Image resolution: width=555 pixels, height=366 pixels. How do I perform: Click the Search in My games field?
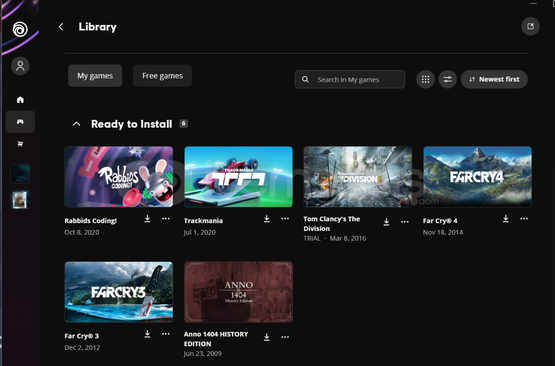tap(350, 79)
